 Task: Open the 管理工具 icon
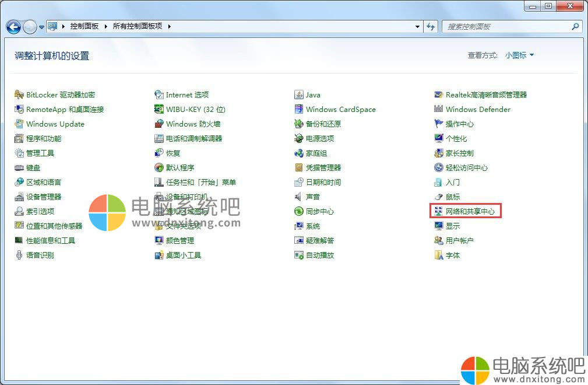(19, 153)
